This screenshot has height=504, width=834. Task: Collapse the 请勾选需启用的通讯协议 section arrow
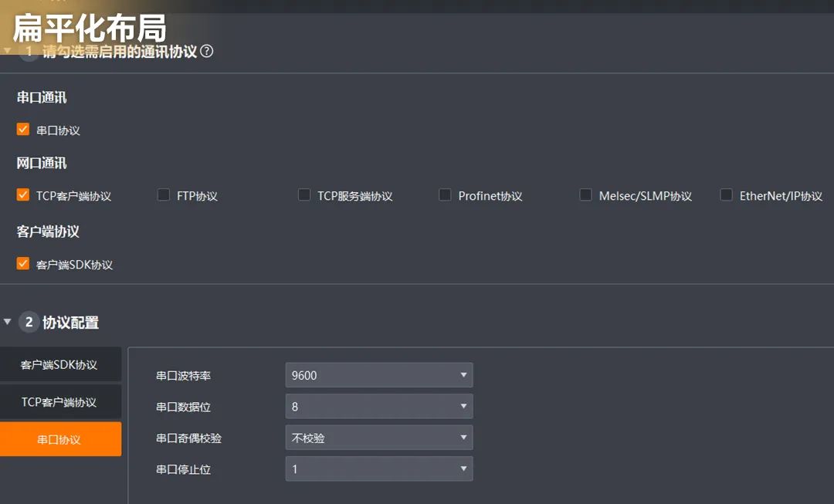tap(8, 52)
